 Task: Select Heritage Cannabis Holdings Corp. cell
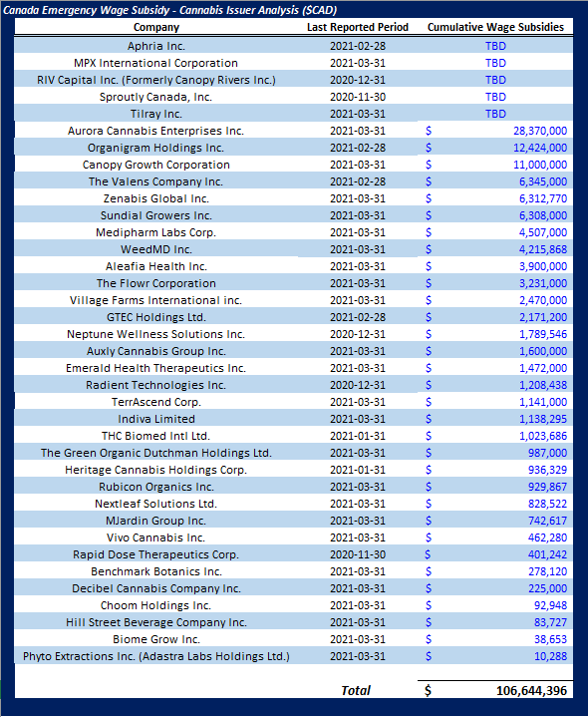(156, 469)
